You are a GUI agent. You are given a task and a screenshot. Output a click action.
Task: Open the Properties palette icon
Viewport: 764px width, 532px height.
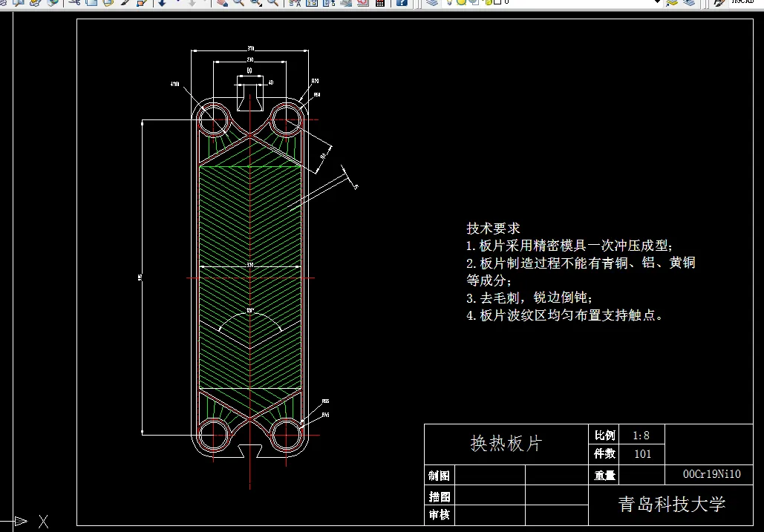pyautogui.click(x=295, y=2)
